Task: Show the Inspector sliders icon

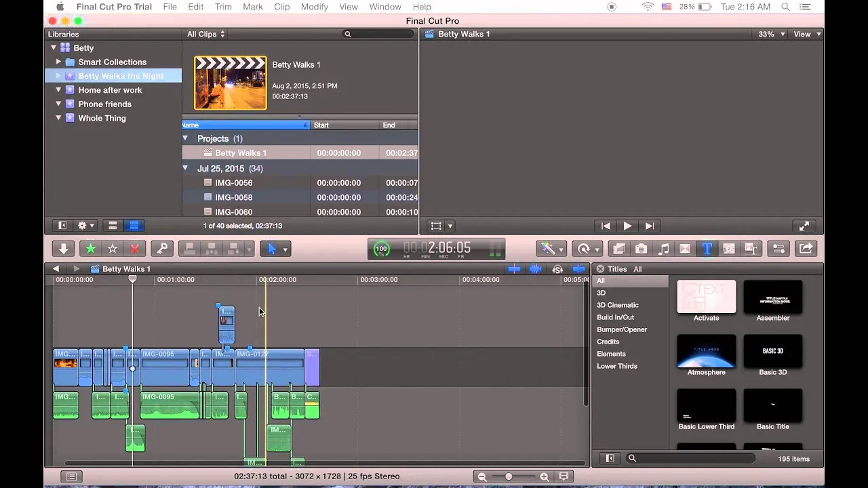Action: click(778, 249)
